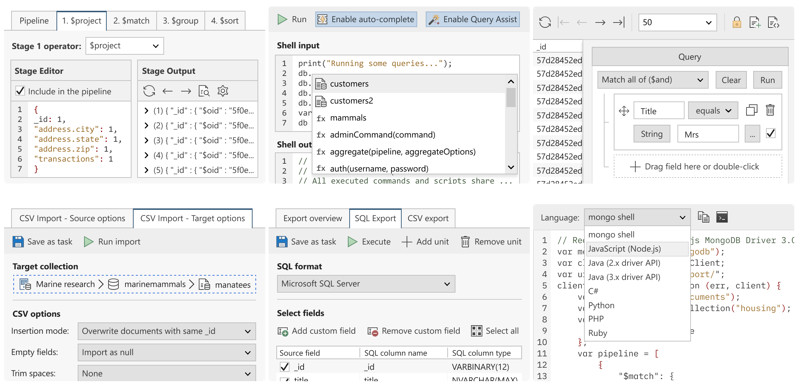Run the shell input script

point(292,19)
